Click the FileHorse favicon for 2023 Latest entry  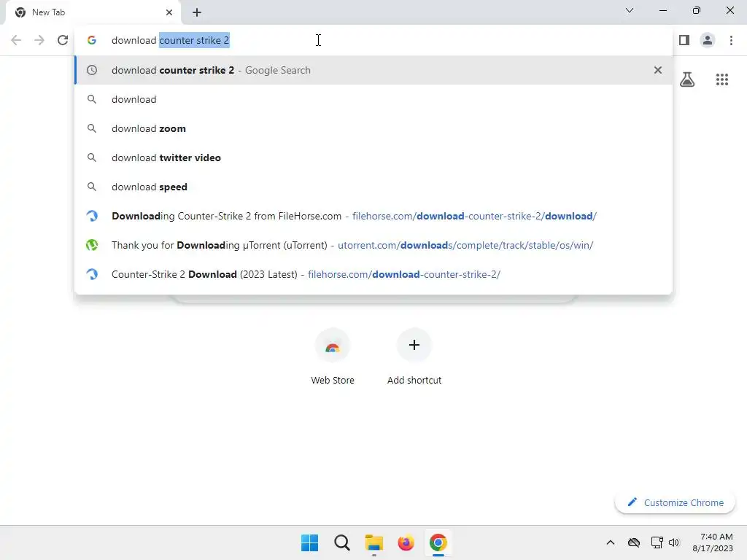coord(92,274)
